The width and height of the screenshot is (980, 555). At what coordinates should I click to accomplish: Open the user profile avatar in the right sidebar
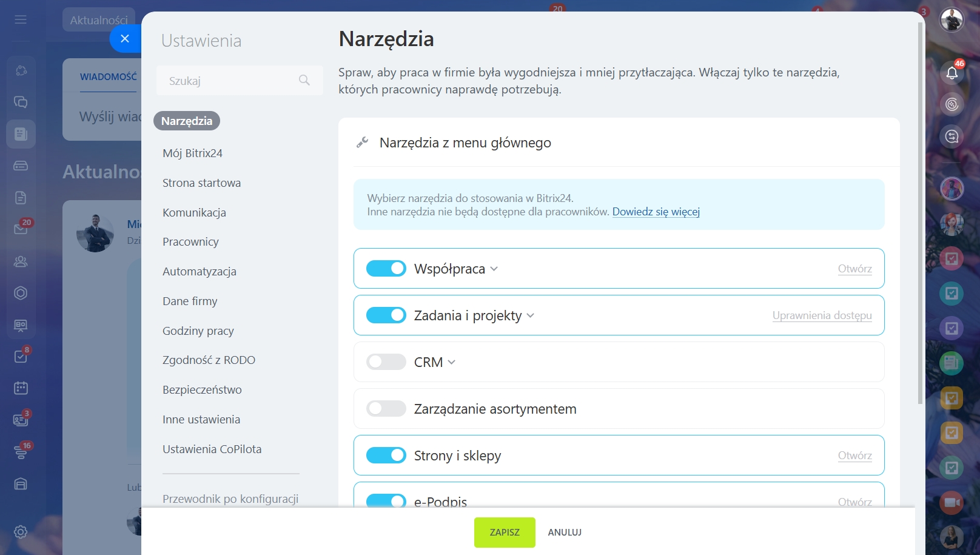(952, 20)
